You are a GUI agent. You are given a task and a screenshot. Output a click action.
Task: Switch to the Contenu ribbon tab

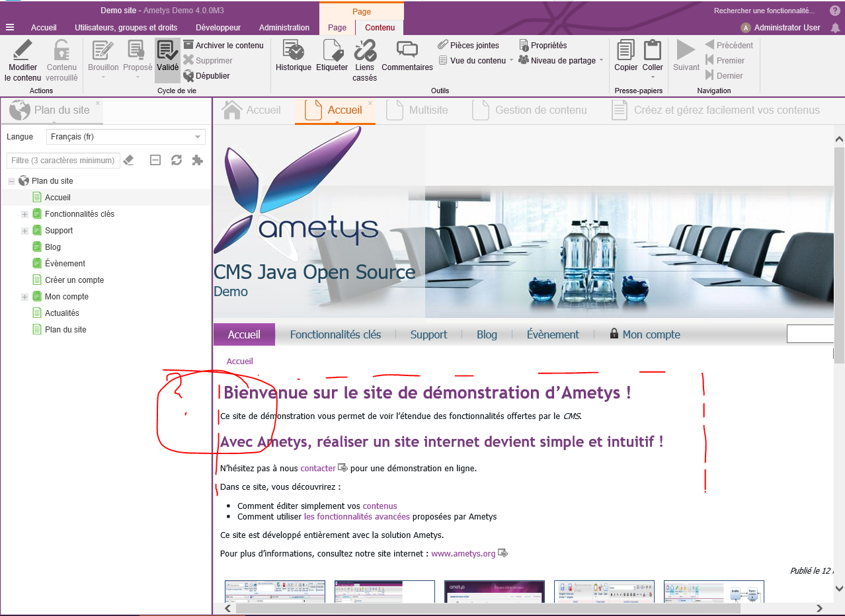pos(380,27)
